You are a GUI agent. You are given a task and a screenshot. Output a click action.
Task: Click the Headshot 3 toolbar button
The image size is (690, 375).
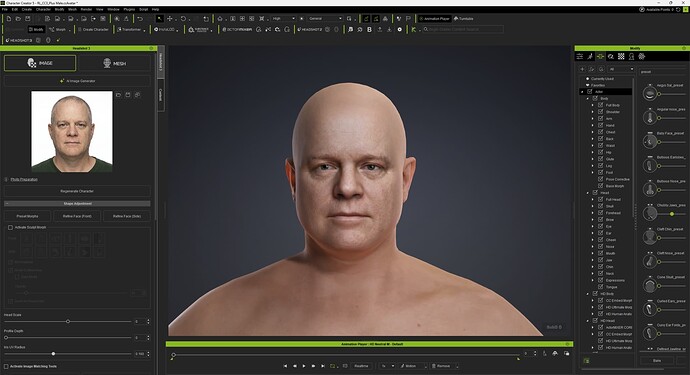point(19,40)
